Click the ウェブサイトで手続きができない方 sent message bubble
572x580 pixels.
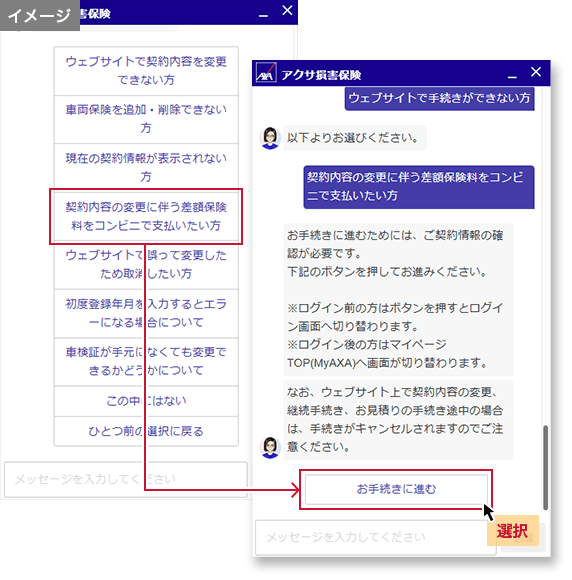coord(440,98)
